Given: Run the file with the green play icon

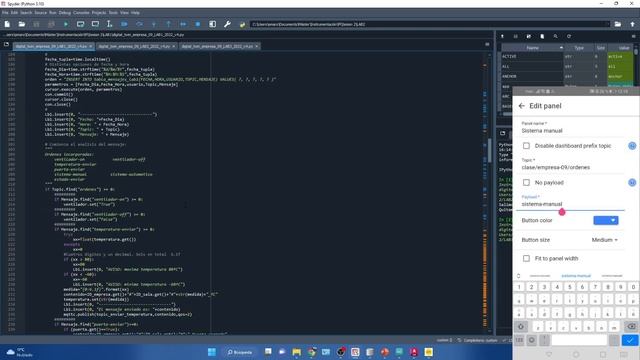Looking at the screenshot, I should pyautogui.click(x=66, y=24).
